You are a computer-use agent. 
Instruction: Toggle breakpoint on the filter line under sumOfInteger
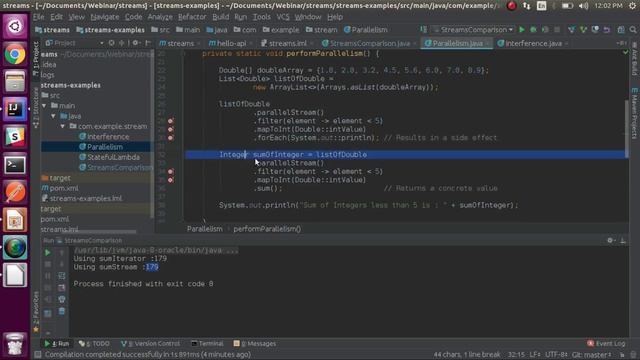point(171,171)
